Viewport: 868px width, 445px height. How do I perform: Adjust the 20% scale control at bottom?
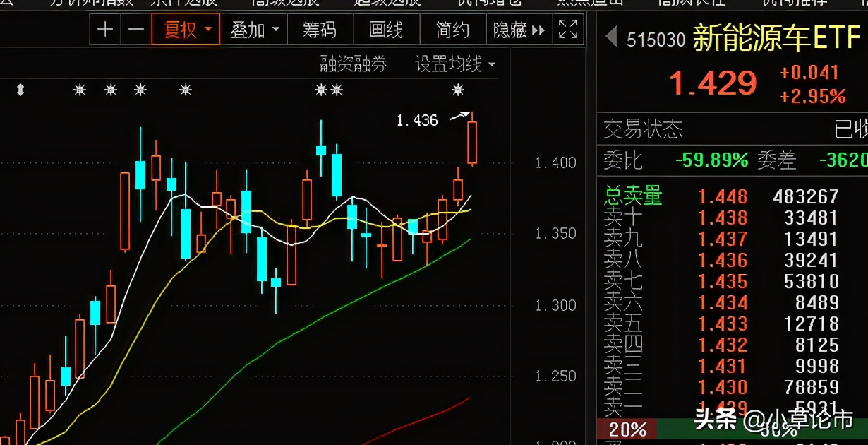[x=627, y=429]
